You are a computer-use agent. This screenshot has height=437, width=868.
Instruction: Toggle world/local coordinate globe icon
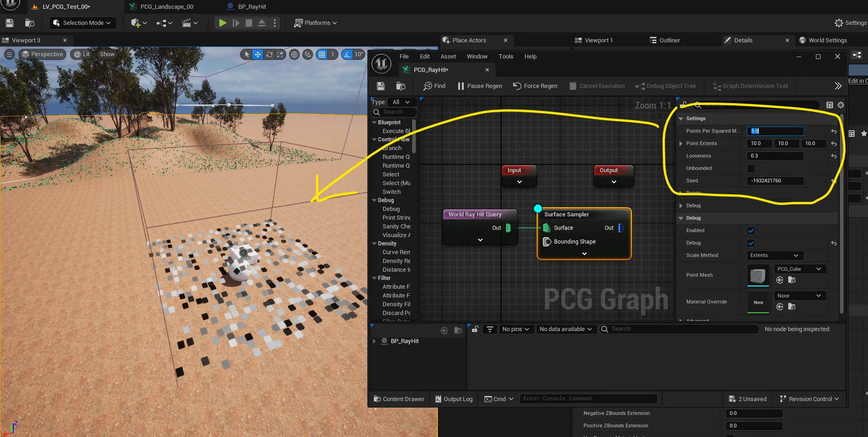(x=294, y=54)
